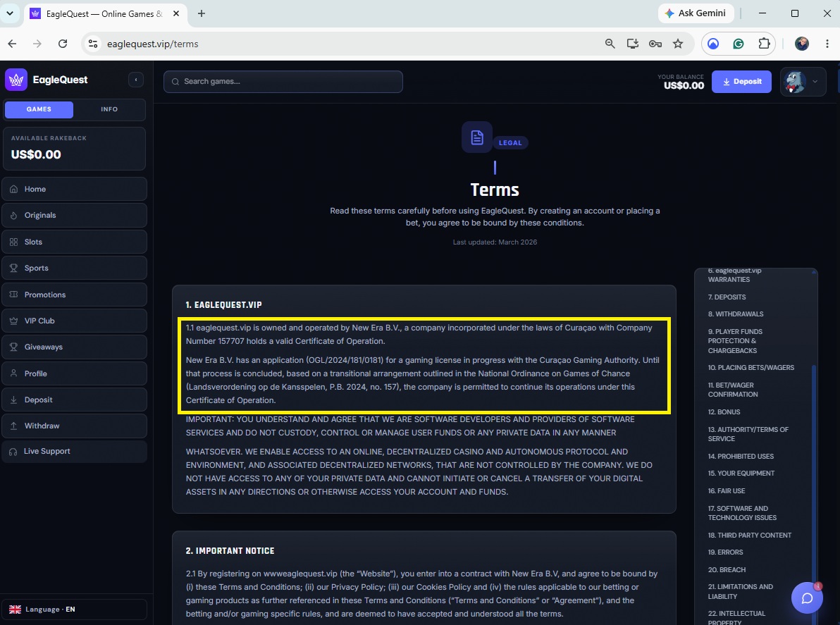This screenshot has width=840, height=625.
Task: Open Home from the sidebar
Action: pyautogui.click(x=75, y=189)
